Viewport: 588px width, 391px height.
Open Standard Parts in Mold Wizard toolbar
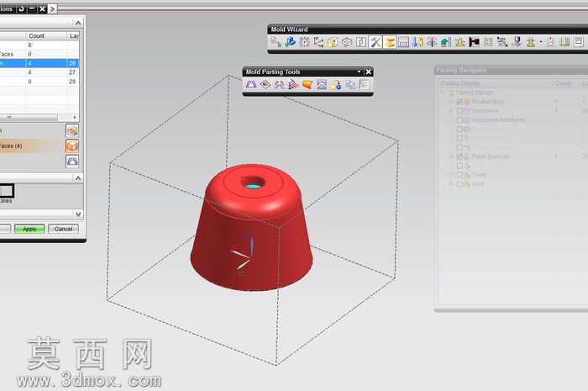(417, 42)
